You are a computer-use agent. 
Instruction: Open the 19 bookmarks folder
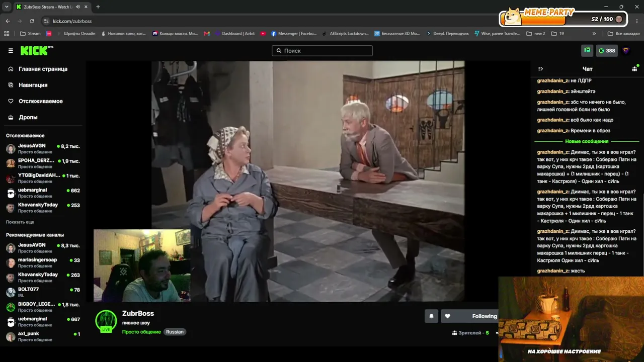point(557,34)
